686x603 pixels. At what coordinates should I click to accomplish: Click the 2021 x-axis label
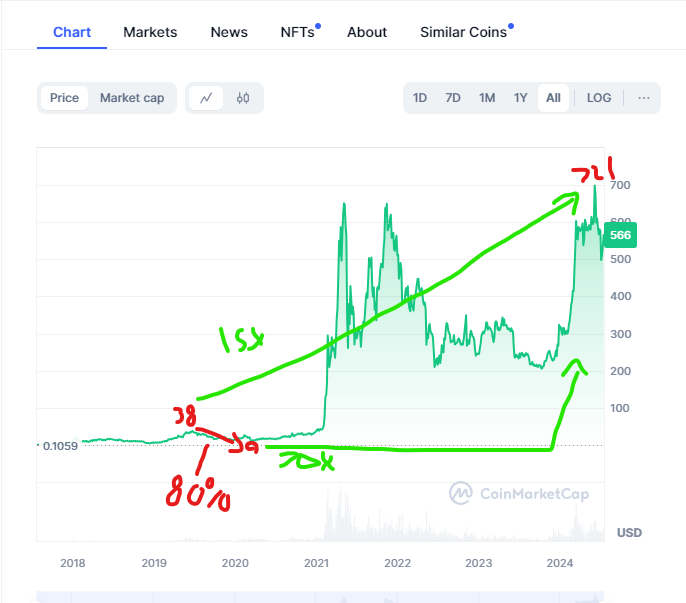pos(316,563)
